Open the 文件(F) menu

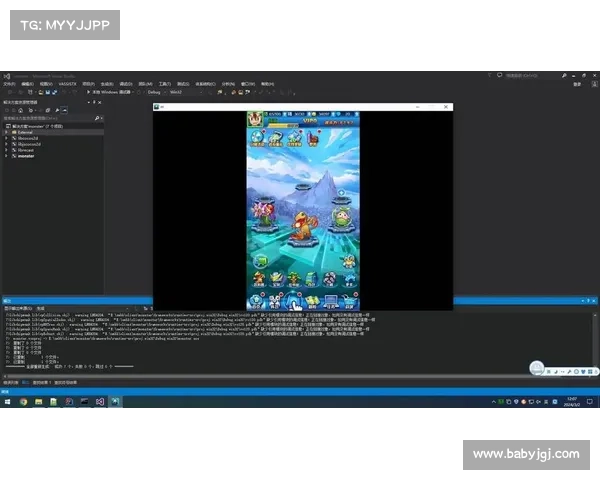[9, 84]
